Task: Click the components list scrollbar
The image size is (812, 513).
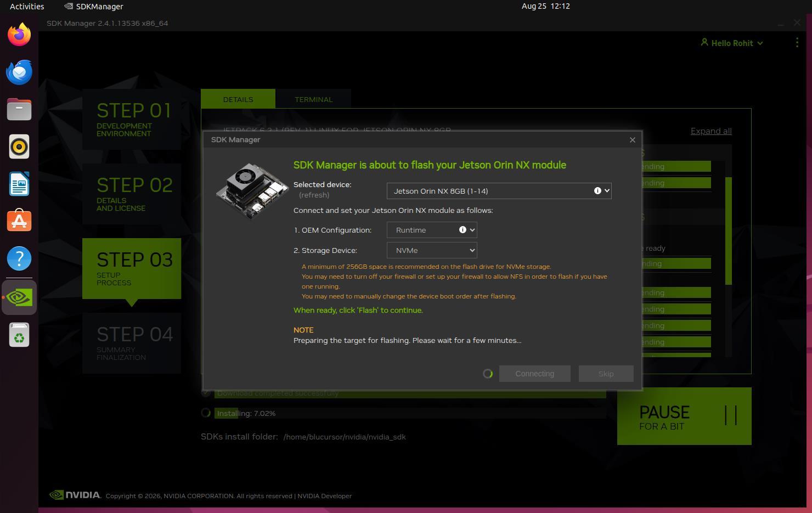Action: [x=729, y=230]
